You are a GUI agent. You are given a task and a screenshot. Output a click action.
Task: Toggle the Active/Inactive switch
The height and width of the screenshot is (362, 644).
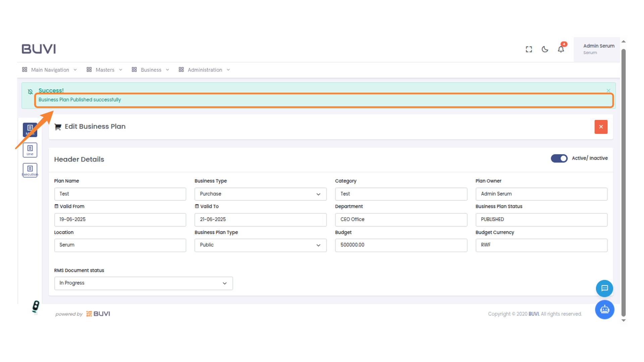[x=559, y=158]
